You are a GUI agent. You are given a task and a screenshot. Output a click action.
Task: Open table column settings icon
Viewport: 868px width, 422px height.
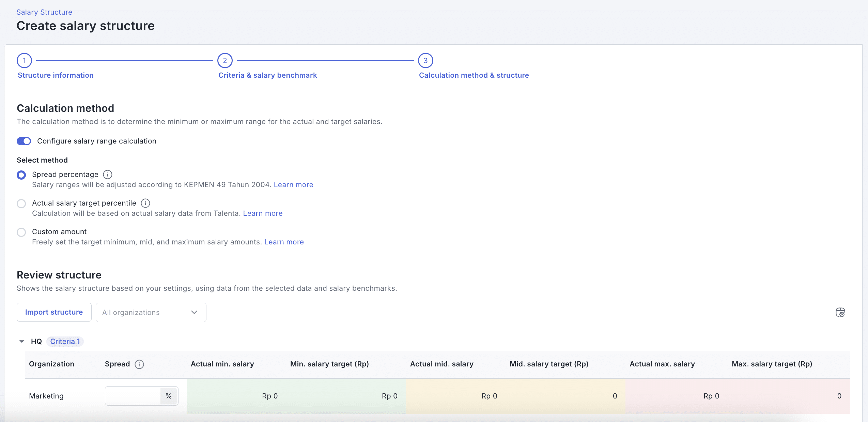coord(840,312)
